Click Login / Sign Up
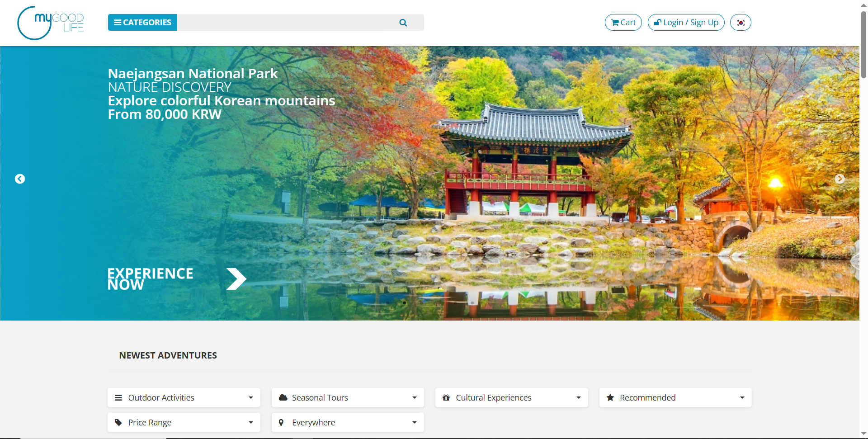 pyautogui.click(x=686, y=23)
